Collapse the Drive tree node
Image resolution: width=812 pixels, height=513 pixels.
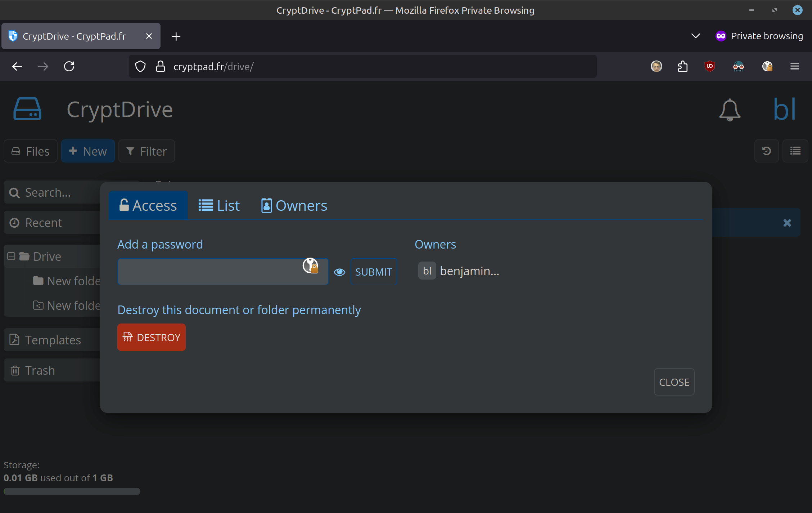point(11,256)
